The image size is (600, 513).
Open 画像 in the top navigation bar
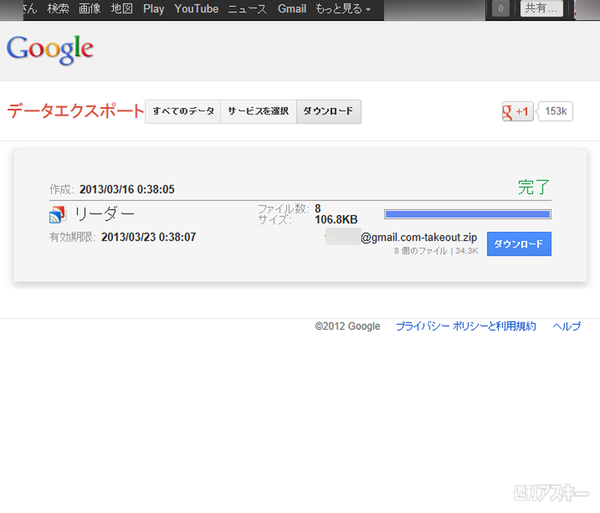[90, 8]
